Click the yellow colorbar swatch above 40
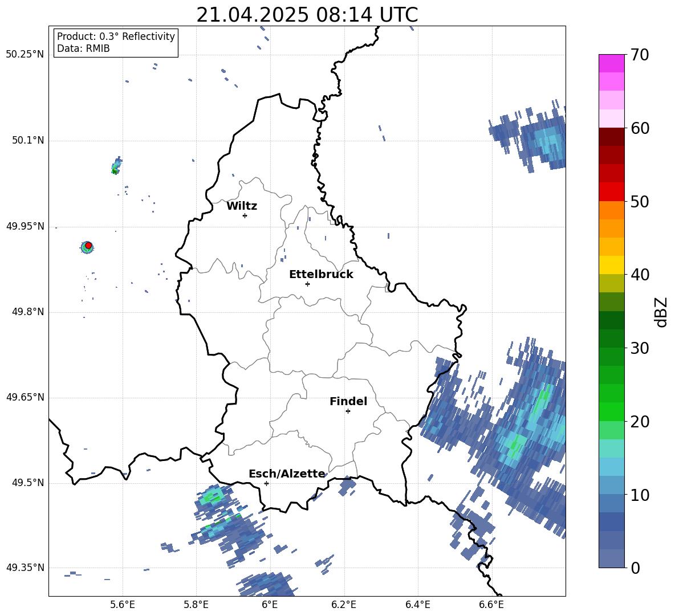Viewport: 675px width, 616px height. click(611, 265)
